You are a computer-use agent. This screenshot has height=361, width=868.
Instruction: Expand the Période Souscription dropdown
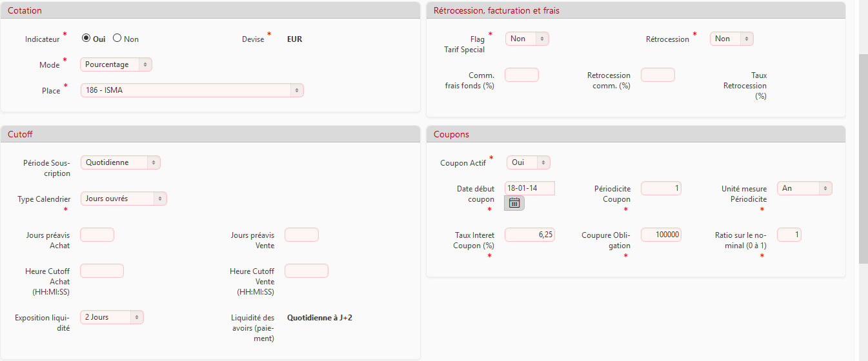tap(120, 162)
